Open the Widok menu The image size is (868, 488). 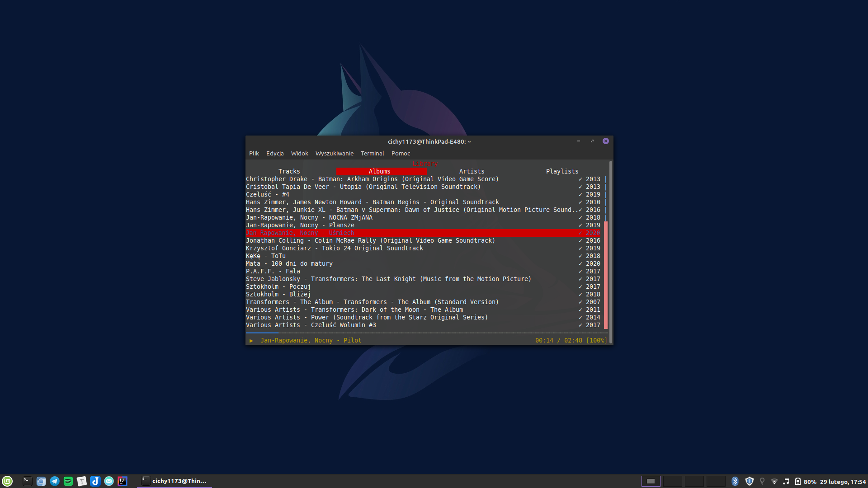click(299, 154)
